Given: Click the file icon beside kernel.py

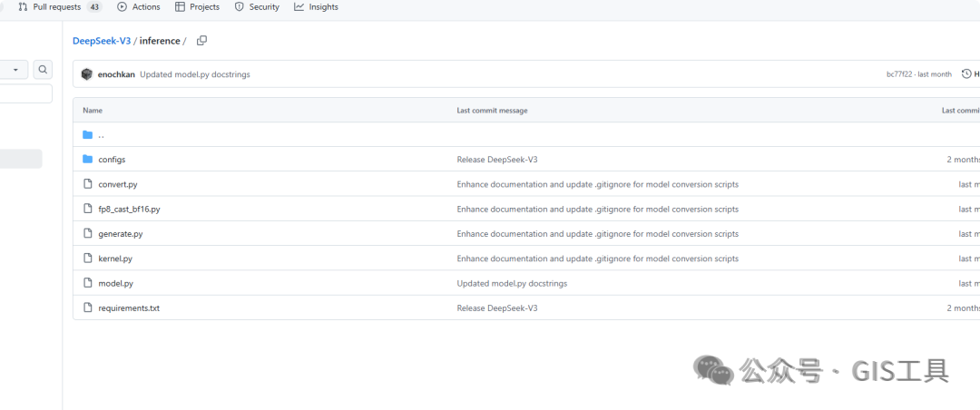Looking at the screenshot, I should tap(87, 259).
